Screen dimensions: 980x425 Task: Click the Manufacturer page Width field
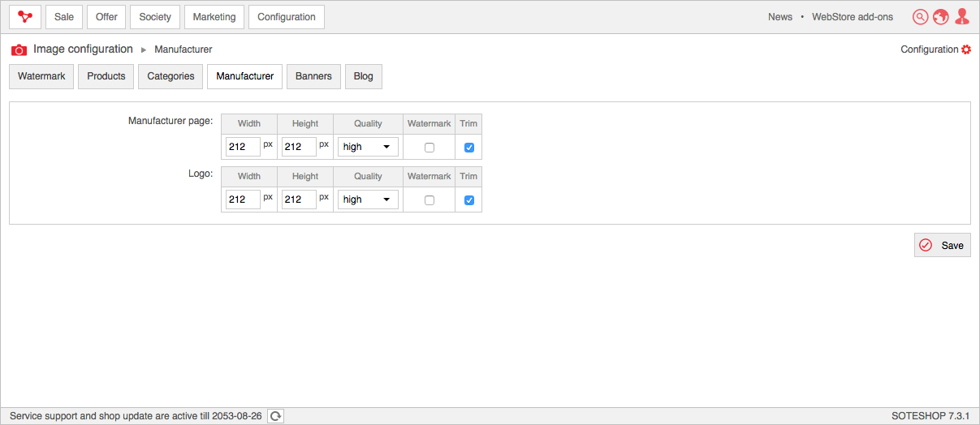(243, 147)
